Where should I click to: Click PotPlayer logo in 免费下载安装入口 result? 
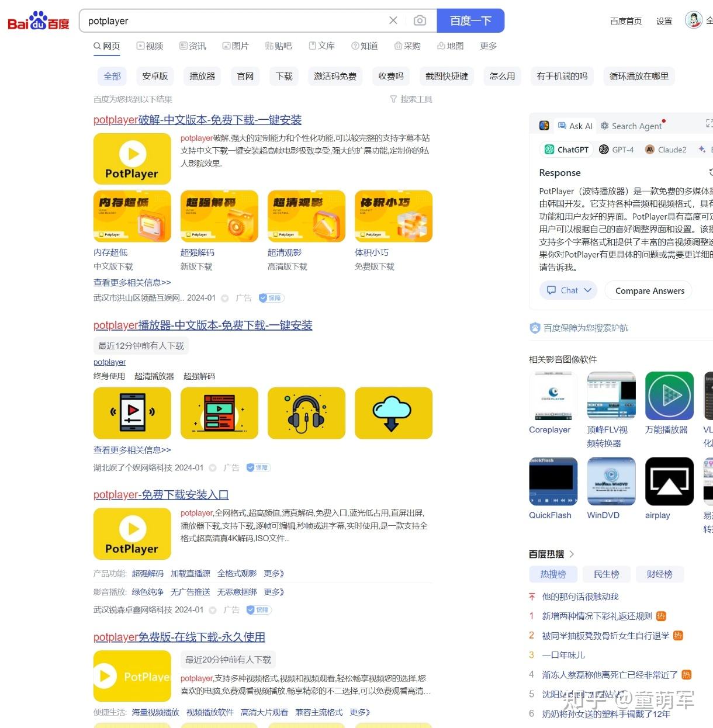pos(132,534)
